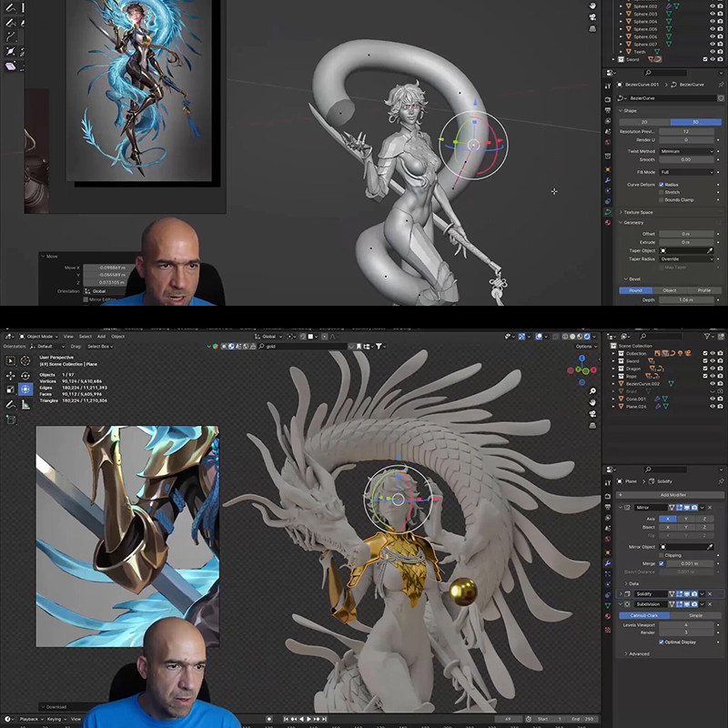Click zoom magnifier icon in lower viewport
The height and width of the screenshot is (728, 728).
tap(592, 390)
